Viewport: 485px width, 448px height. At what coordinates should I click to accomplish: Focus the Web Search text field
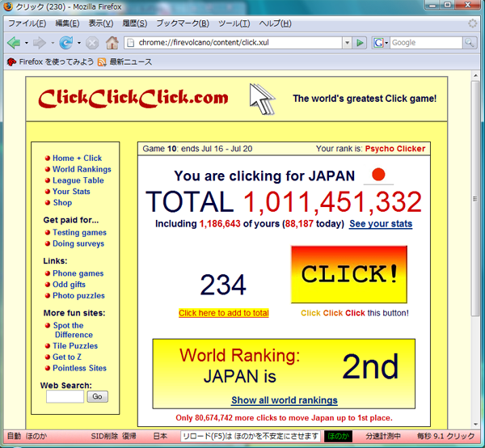[65, 396]
